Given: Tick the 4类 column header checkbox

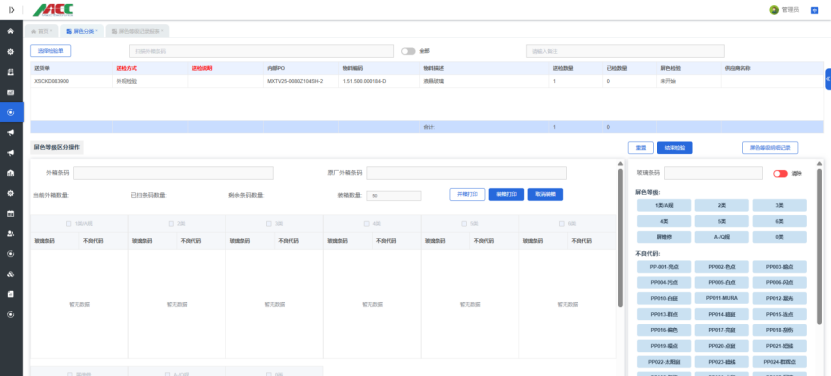Looking at the screenshot, I should pyautogui.click(x=366, y=224).
